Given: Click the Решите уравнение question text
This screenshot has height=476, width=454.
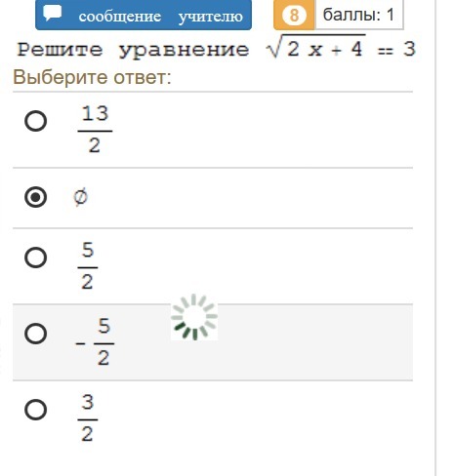Looking at the screenshot, I should pos(133,51).
